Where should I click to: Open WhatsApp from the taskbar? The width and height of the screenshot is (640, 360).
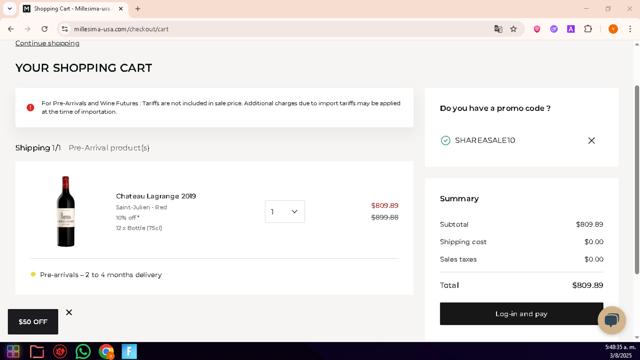83,351
